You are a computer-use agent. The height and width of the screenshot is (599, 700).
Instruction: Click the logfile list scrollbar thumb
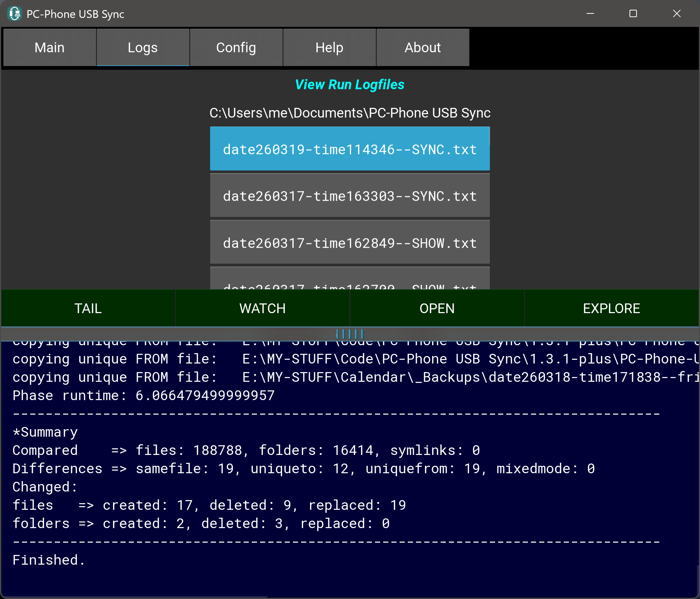click(x=488, y=137)
